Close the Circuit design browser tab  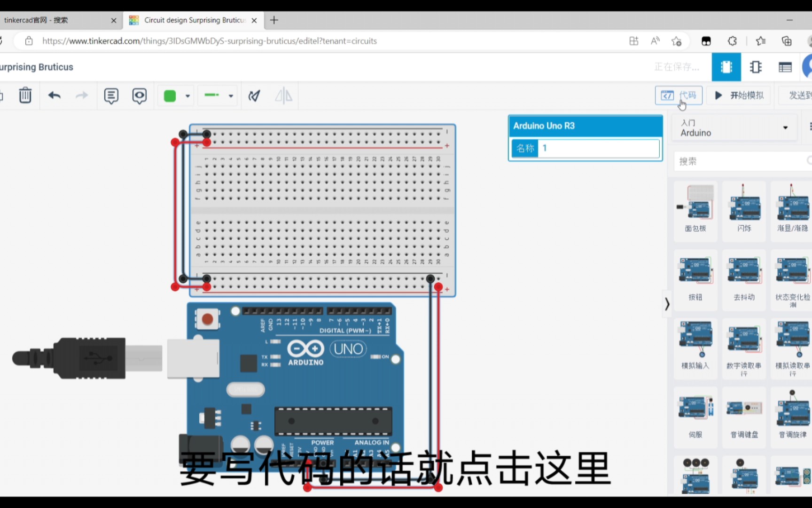[254, 20]
